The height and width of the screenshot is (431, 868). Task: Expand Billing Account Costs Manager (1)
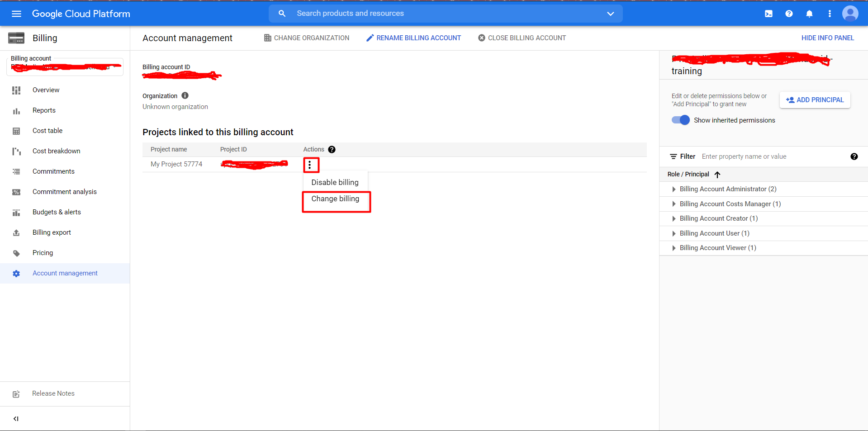tap(674, 204)
